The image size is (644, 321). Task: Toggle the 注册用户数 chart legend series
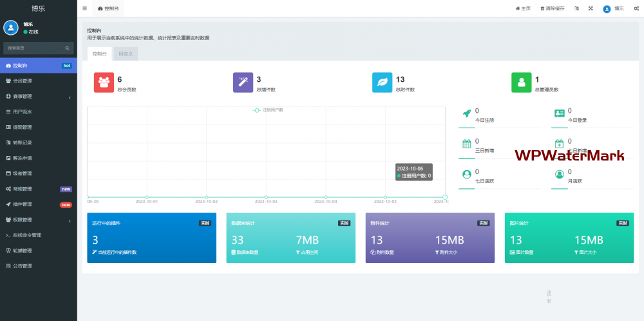(269, 110)
